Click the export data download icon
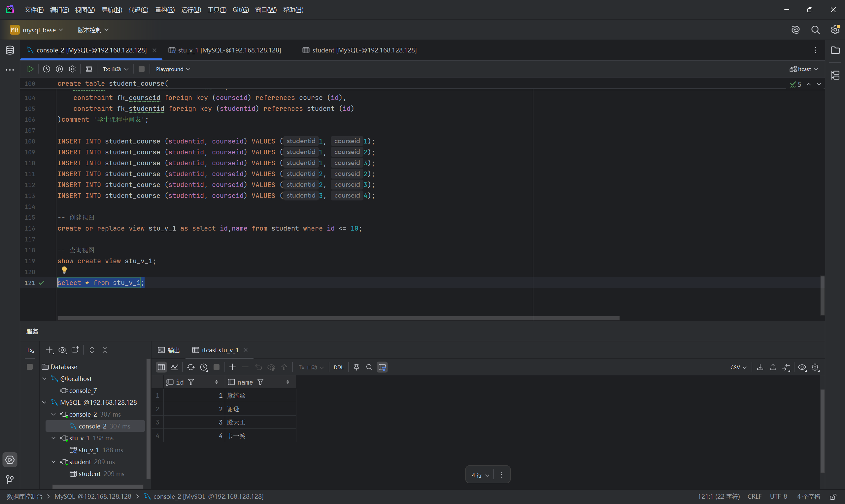Screen dimensions: 845x504 [760, 367]
